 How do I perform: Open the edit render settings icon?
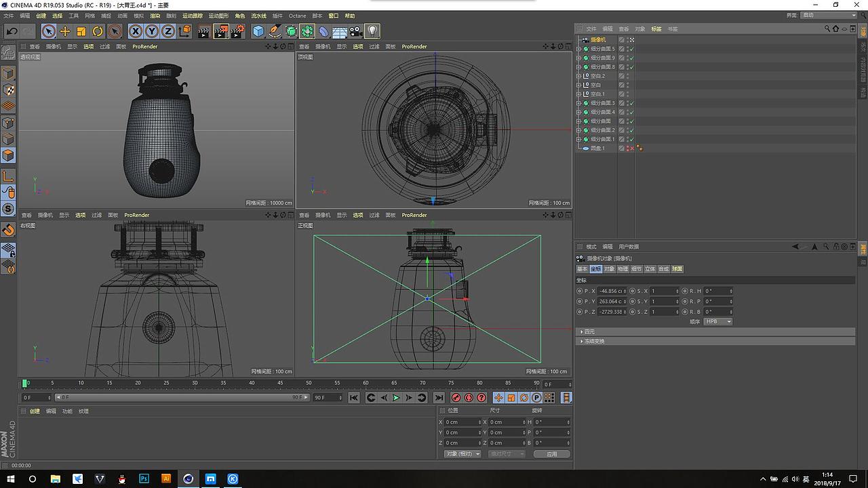237,31
